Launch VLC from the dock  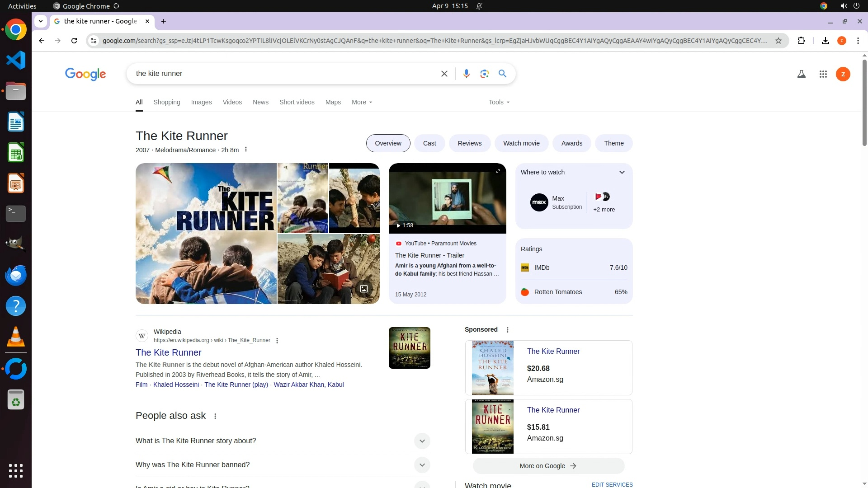click(16, 337)
